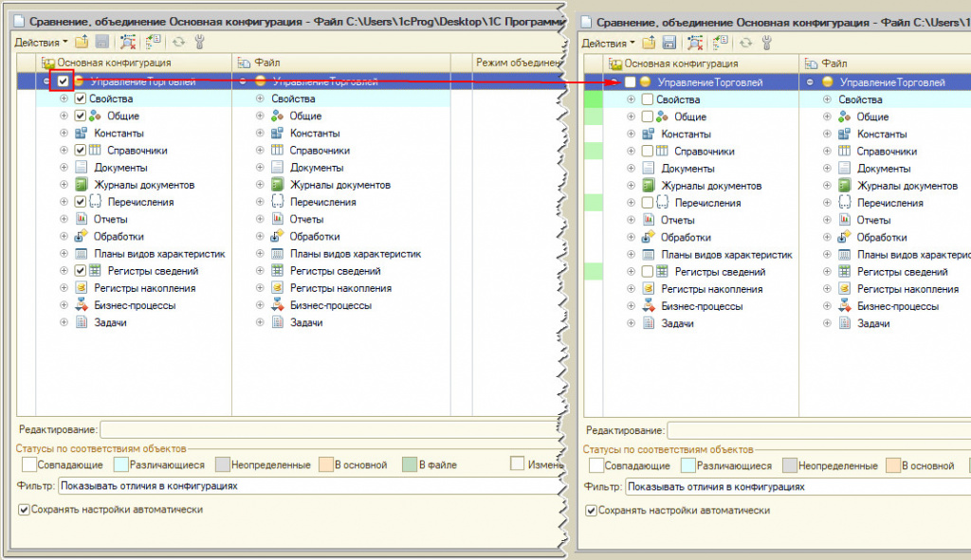Click Отчеты icon in left window Файл column
The image size is (971, 560).
[278, 219]
